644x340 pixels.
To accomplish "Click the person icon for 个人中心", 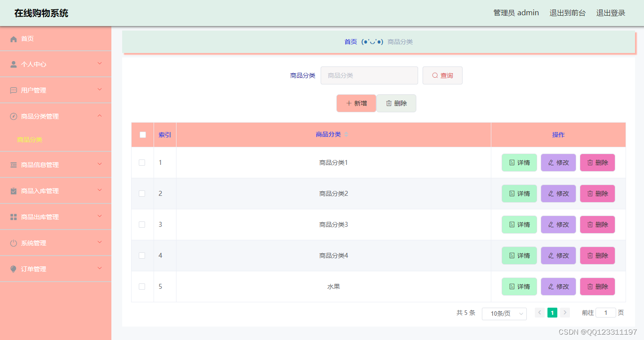I will coord(13,64).
